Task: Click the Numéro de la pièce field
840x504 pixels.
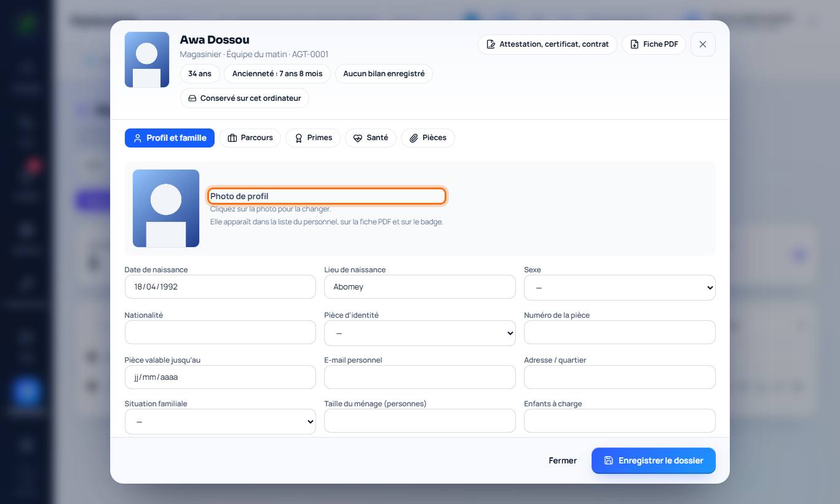Action: (620, 332)
